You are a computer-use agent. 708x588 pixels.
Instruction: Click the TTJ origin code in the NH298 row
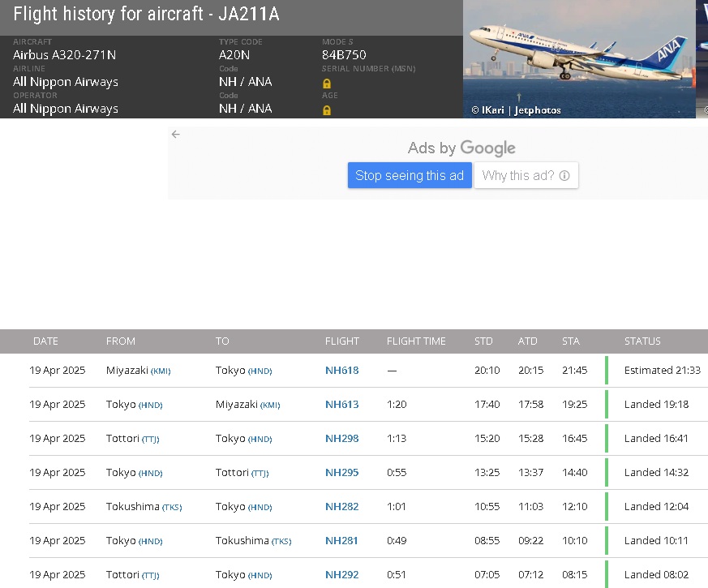[150, 440]
